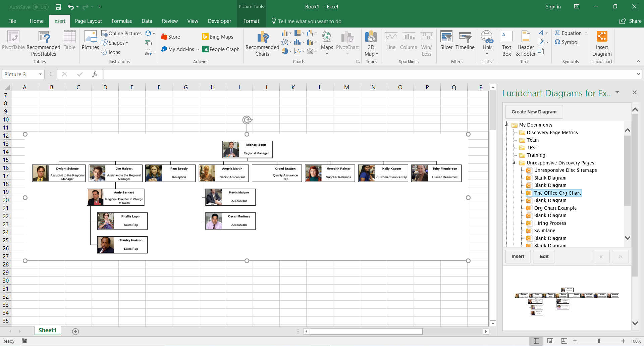Click the Insert Diagram Lucidchart icon

click(602, 44)
